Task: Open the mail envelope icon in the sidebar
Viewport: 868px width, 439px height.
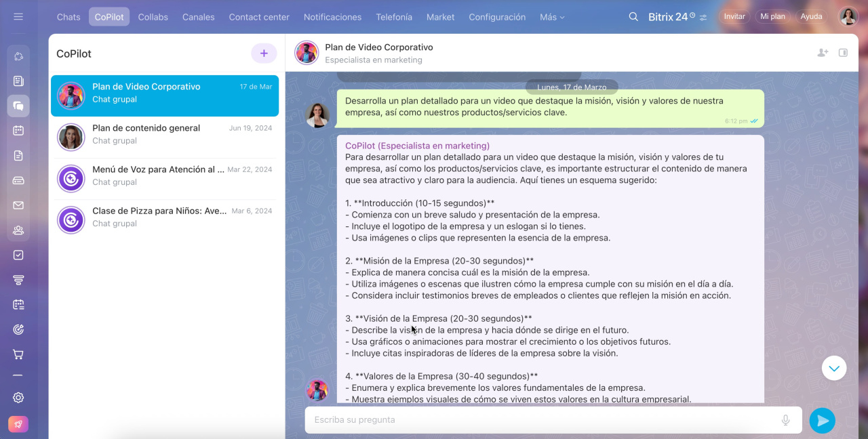Action: click(18, 205)
